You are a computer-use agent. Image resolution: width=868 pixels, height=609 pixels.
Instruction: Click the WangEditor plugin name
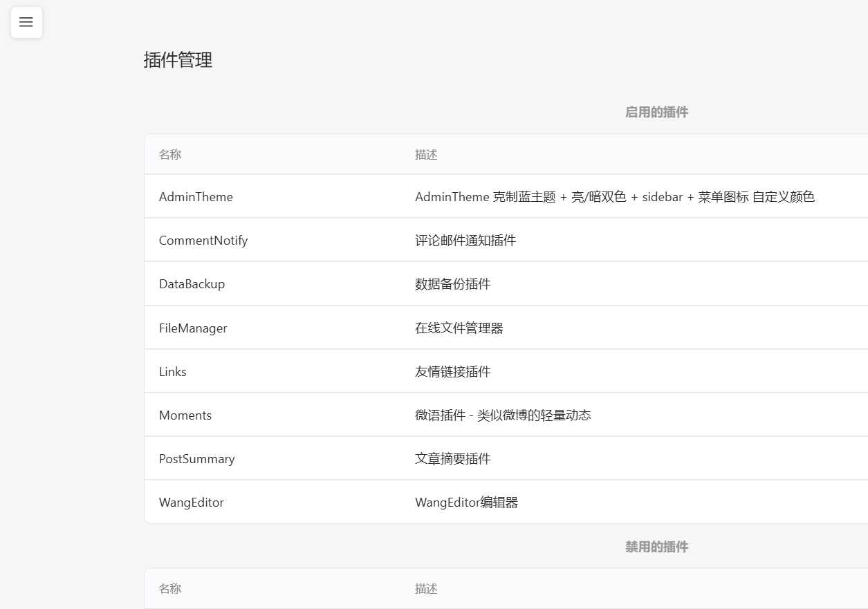point(192,503)
